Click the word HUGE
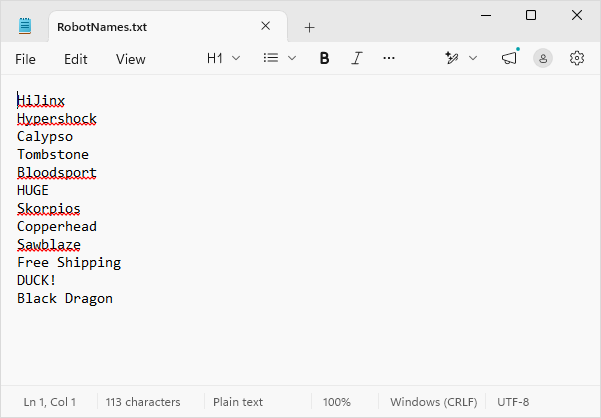601x418 pixels. click(x=33, y=190)
